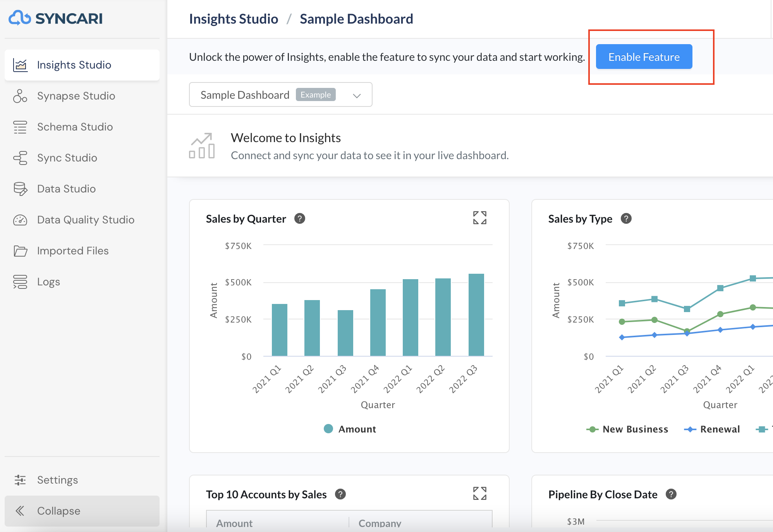Open help tooltip for Sales by Quarter
The height and width of the screenshot is (532, 773).
(300, 218)
